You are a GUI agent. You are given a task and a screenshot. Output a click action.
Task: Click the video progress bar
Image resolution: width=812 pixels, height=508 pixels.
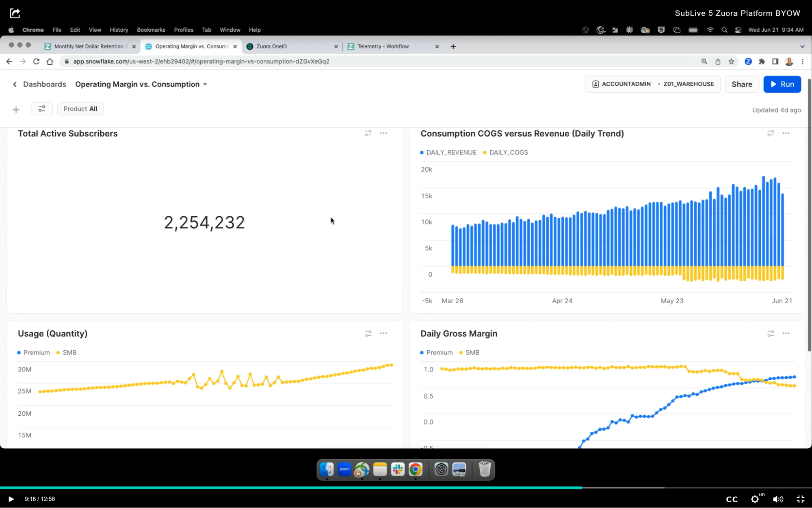click(406, 487)
